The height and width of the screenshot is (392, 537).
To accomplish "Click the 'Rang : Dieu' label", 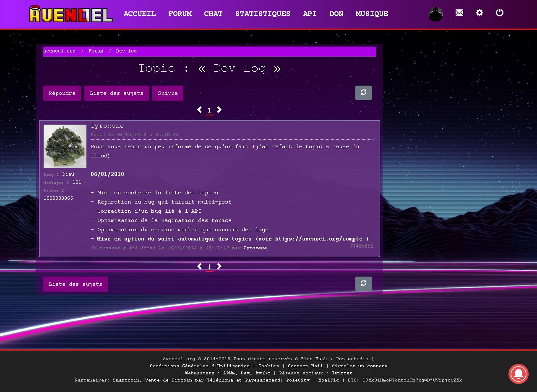I will point(59,175).
